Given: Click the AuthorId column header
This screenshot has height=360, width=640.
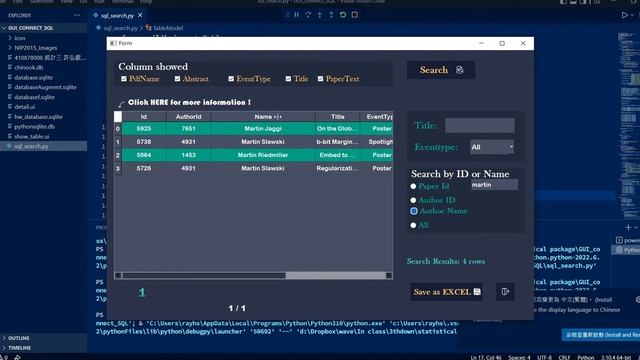Looking at the screenshot, I should [188, 117].
